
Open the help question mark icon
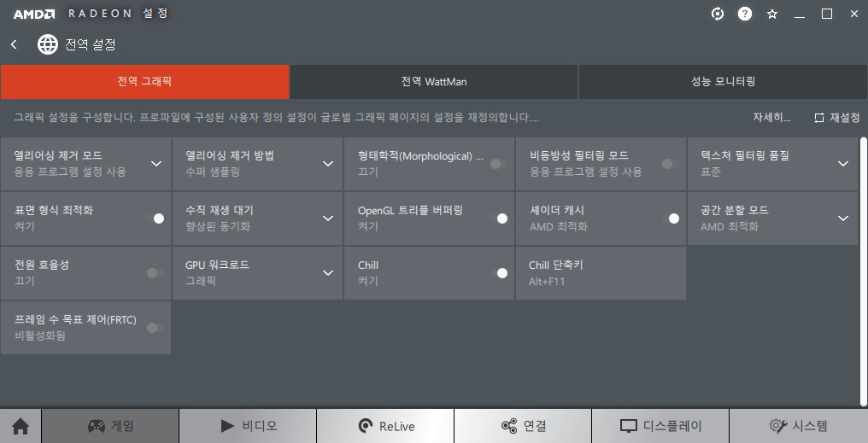745,15
